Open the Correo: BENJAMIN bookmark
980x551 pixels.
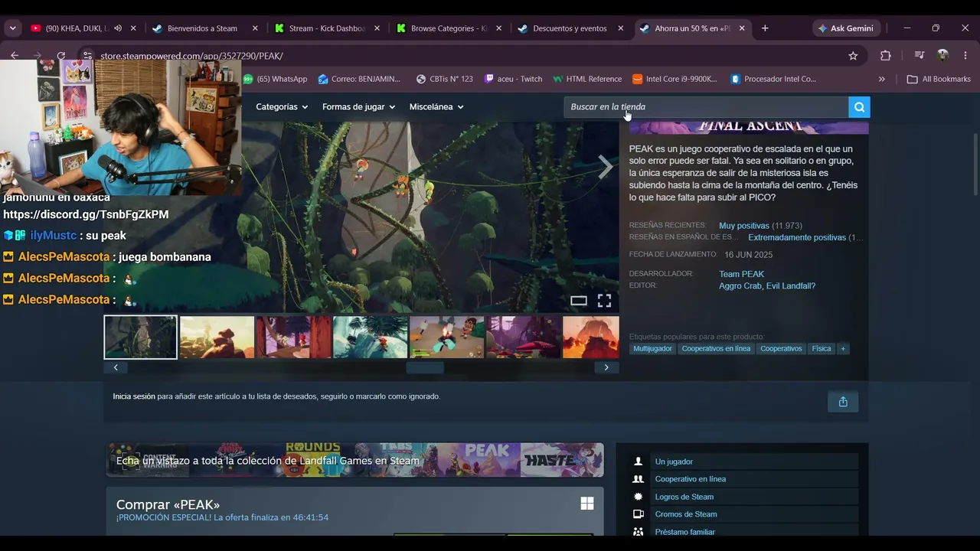click(x=359, y=79)
